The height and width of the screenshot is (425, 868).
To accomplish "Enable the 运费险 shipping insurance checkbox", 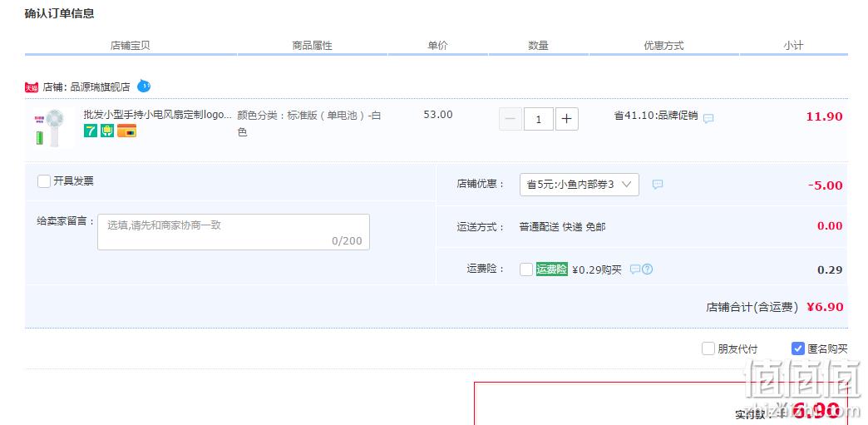I will 526,269.
